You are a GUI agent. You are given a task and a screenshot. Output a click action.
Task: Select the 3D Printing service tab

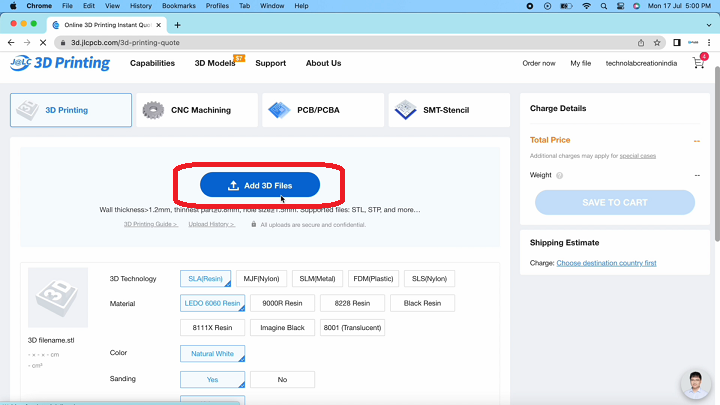(x=71, y=110)
